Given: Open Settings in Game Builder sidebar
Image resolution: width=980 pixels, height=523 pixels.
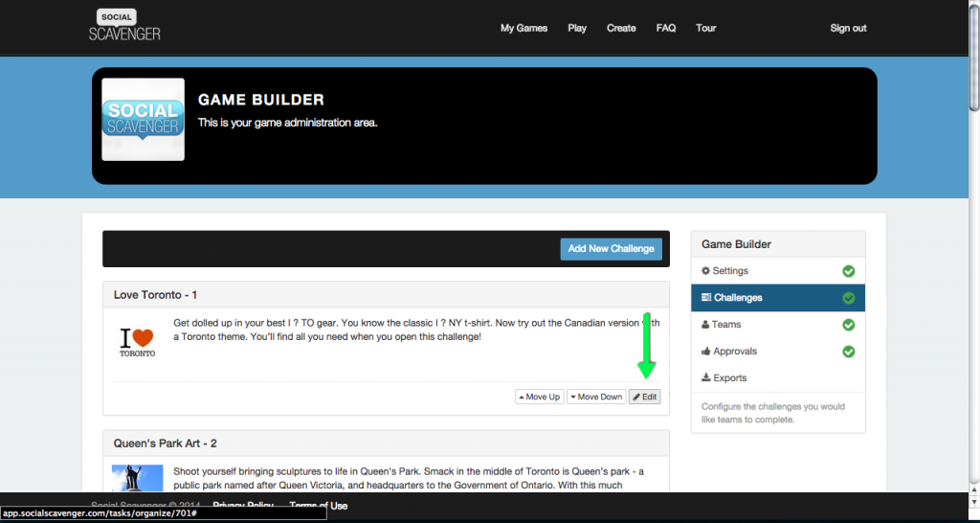Looking at the screenshot, I should (778, 271).
